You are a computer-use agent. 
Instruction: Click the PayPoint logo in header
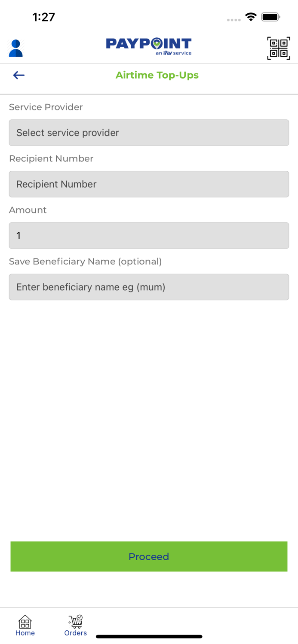(x=149, y=46)
